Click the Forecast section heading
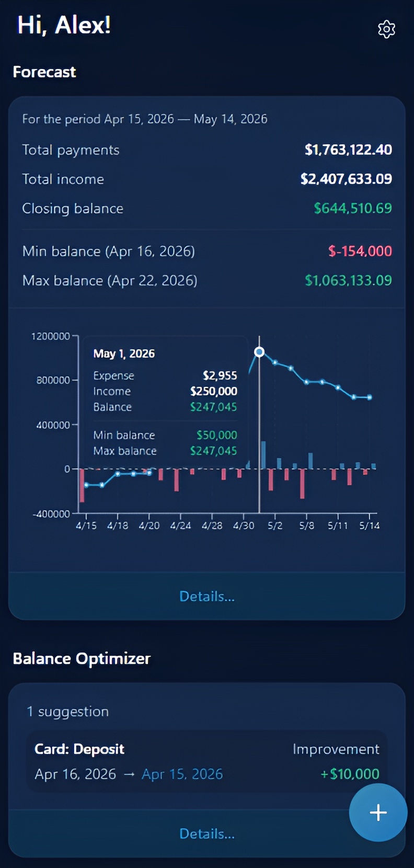The width and height of the screenshot is (414, 868). (x=44, y=72)
